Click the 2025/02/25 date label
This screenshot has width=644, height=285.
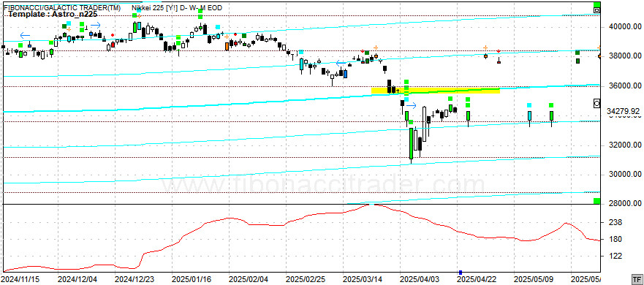tap(306, 279)
